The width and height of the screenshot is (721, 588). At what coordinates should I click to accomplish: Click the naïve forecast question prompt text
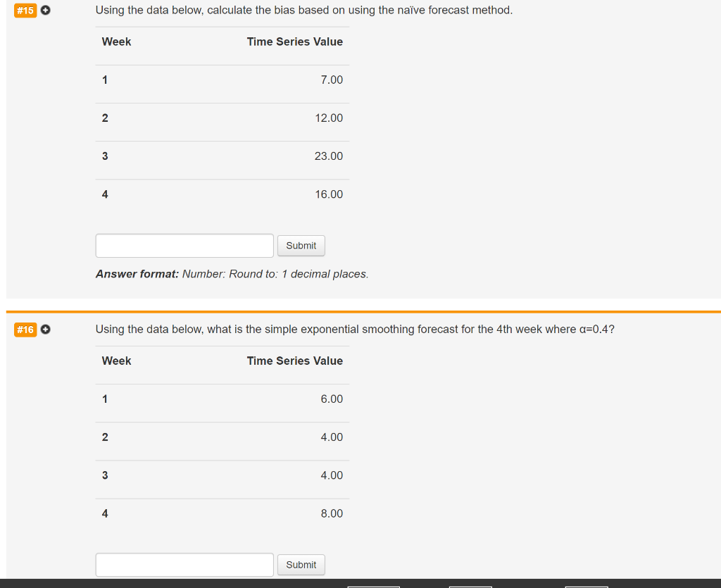(x=303, y=10)
